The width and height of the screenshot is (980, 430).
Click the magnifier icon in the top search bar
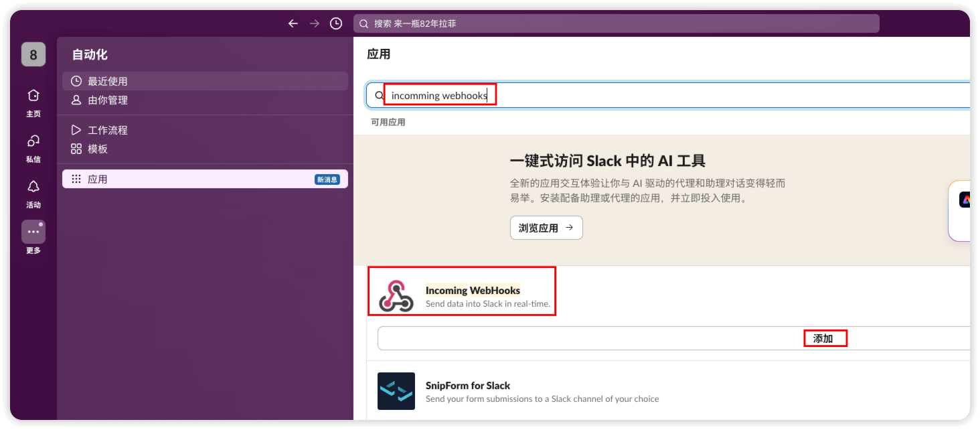coord(364,23)
